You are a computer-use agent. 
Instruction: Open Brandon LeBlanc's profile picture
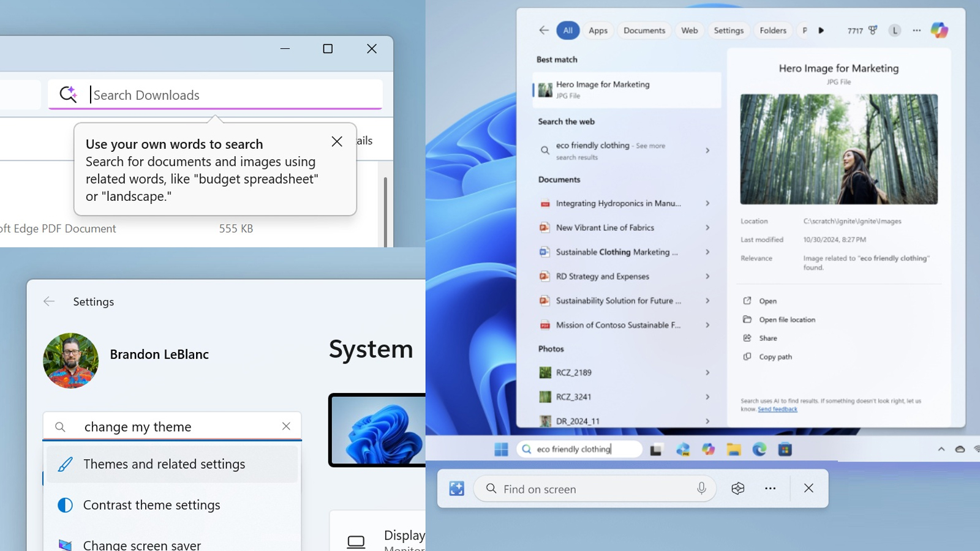(x=70, y=361)
